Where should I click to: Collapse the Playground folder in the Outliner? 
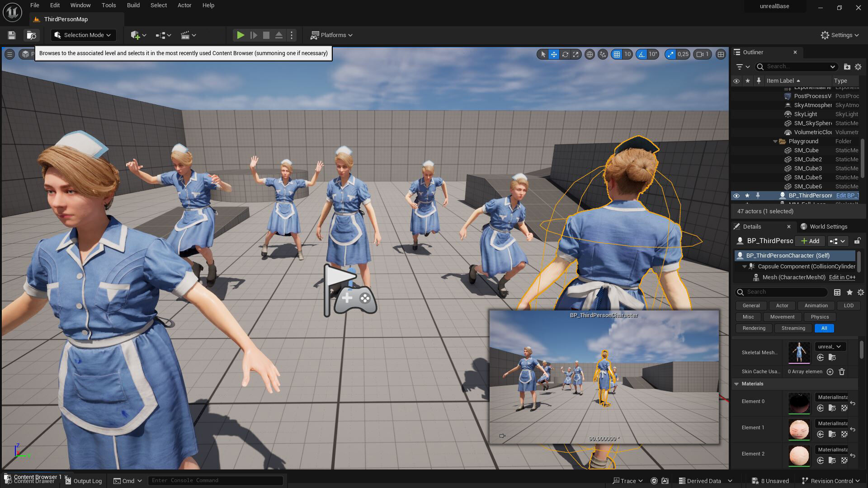tap(775, 141)
